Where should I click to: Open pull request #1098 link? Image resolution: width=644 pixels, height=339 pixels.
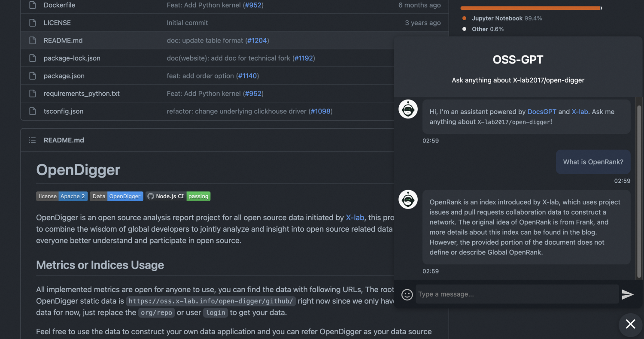[x=321, y=111]
